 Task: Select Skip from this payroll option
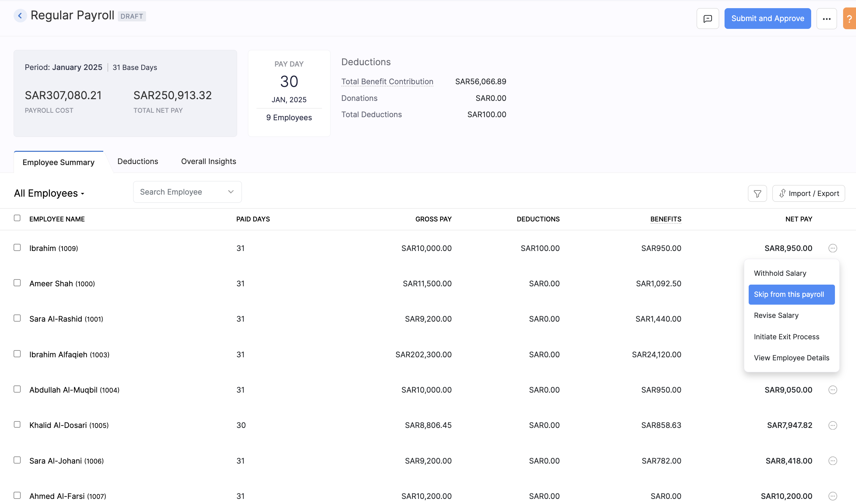789,294
